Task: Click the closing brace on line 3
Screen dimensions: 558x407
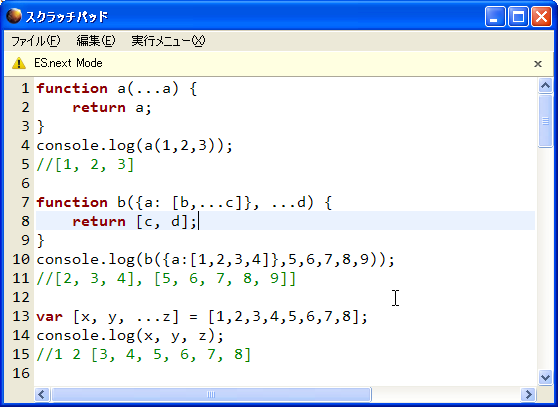Action: [x=41, y=127]
